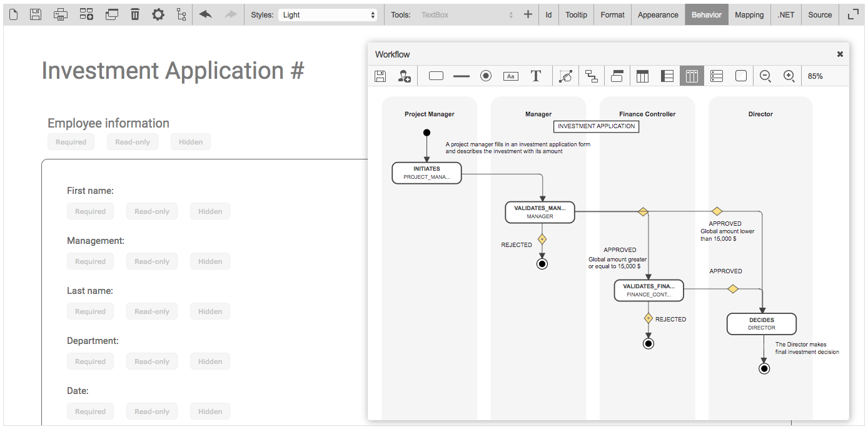
Task: Select the end-state circle shape tool
Action: pyautogui.click(x=486, y=76)
